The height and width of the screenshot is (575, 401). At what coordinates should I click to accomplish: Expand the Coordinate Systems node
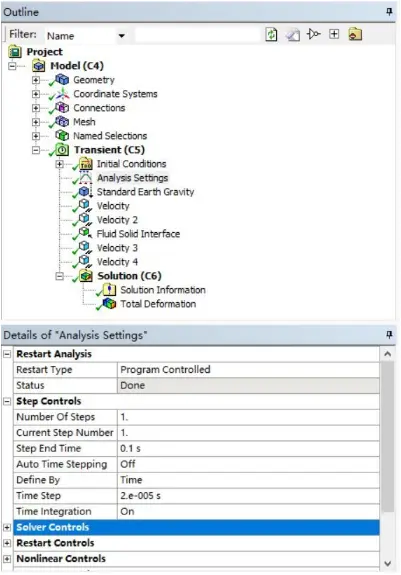pos(36,94)
